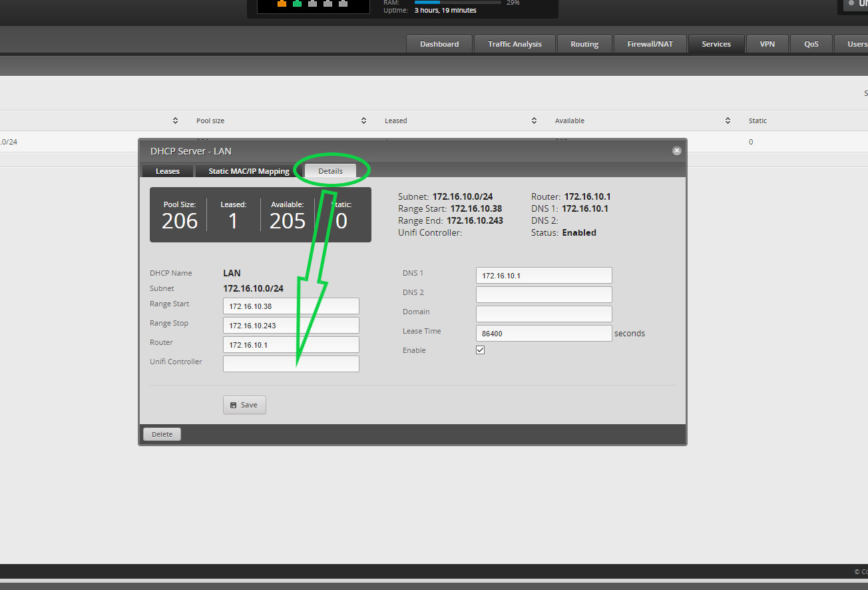Close the DHCP Server - LAN dialog
Image resolution: width=868 pixels, height=590 pixels.
coord(677,151)
